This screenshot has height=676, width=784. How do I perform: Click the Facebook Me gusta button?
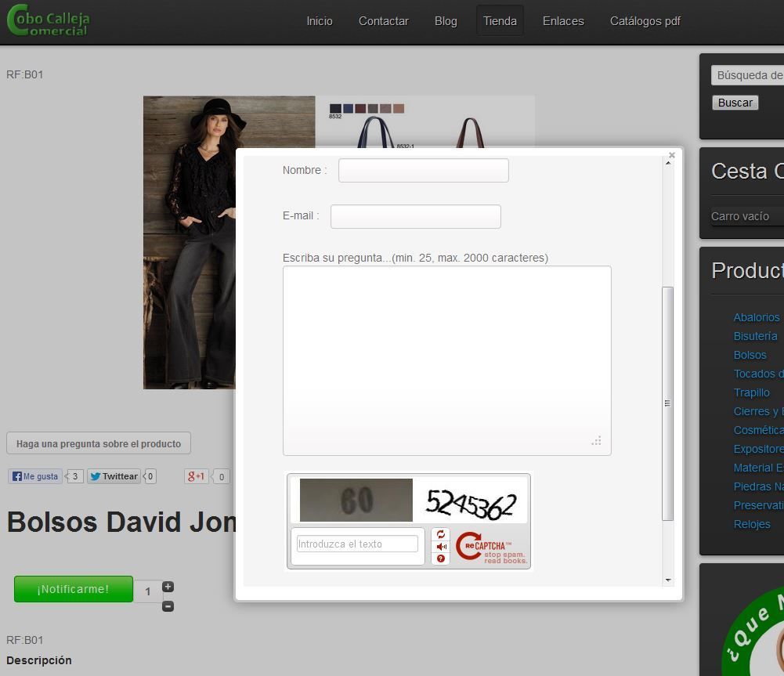(x=35, y=476)
